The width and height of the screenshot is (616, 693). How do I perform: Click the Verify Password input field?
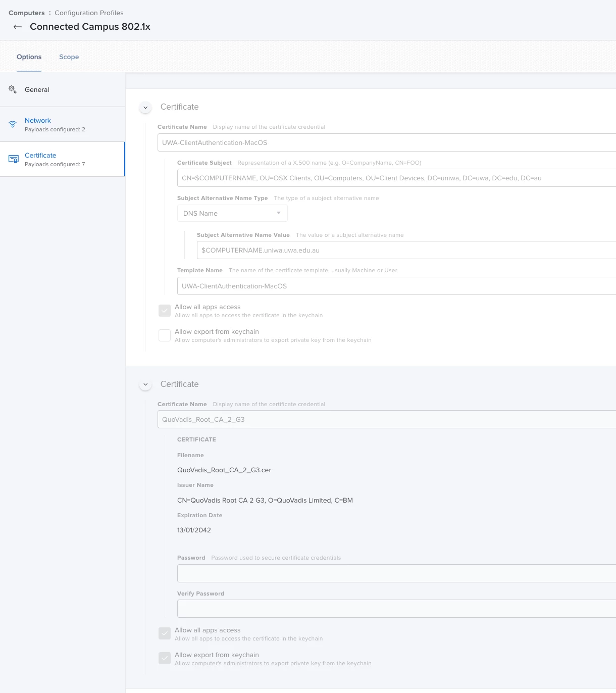[x=396, y=609]
